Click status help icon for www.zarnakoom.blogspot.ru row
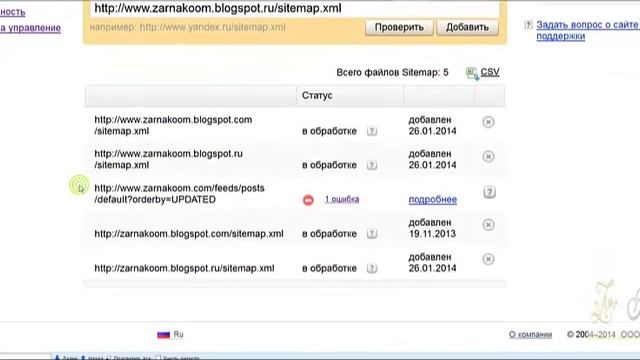 tap(371, 165)
